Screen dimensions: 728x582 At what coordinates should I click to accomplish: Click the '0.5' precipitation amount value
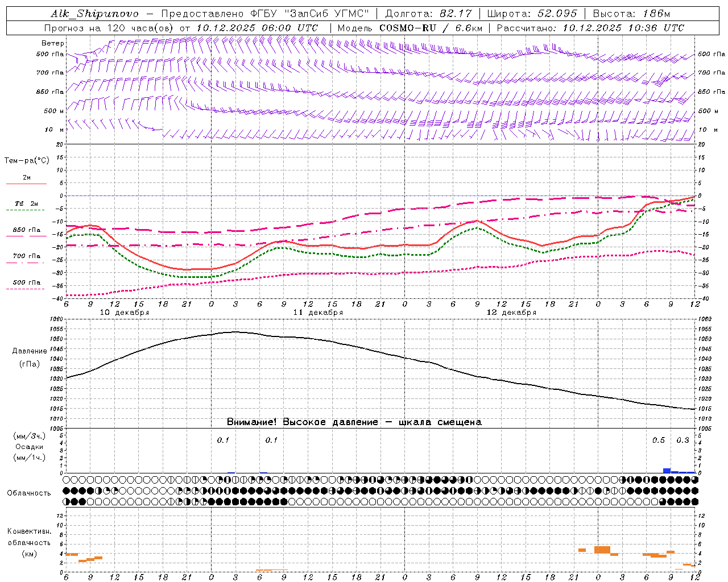click(658, 440)
